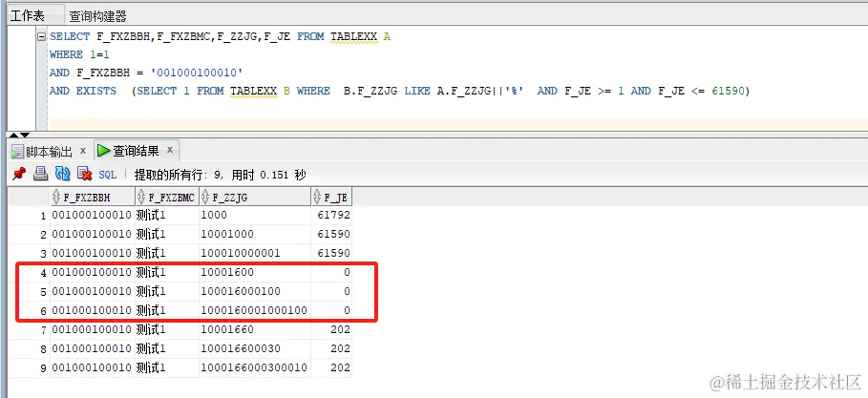Click the F_JE value 61590 in row 3

(331, 253)
